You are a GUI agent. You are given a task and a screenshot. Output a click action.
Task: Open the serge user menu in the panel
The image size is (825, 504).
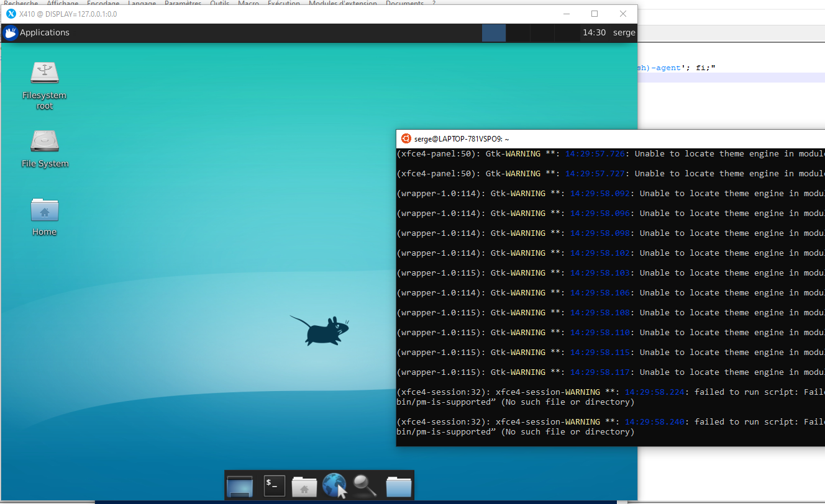624,33
